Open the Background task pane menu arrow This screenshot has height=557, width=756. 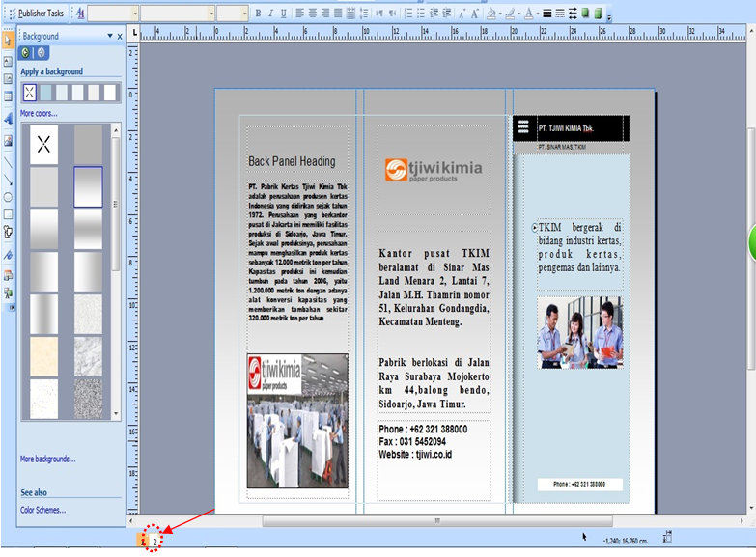pyautogui.click(x=110, y=36)
